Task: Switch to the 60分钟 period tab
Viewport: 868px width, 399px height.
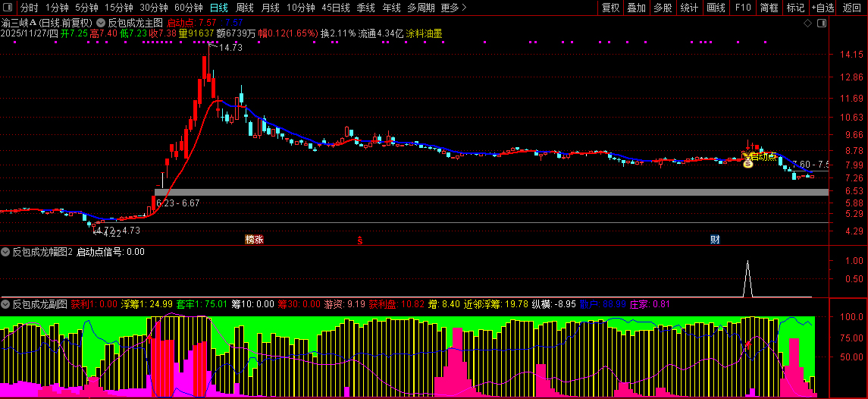Action: click(188, 8)
